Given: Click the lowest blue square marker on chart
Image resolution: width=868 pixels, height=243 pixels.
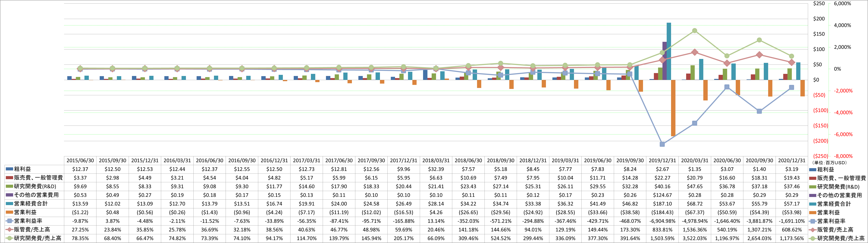Looking at the screenshot, I should (x=662, y=144).
